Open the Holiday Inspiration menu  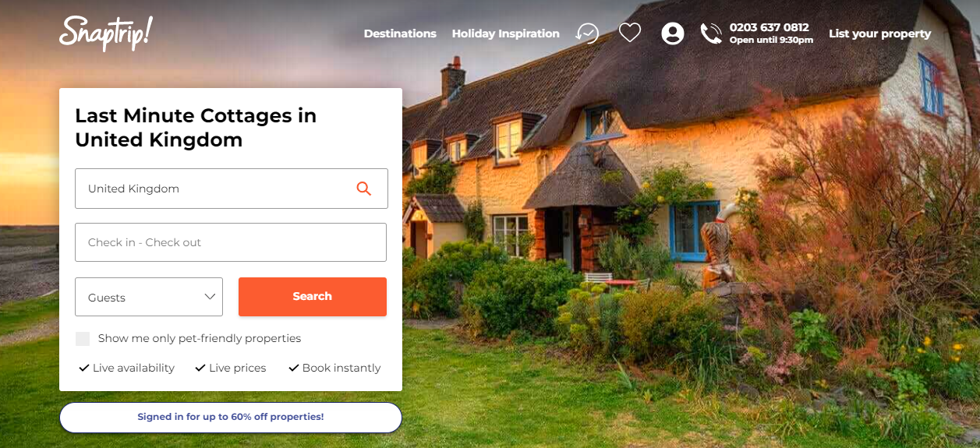point(506,34)
